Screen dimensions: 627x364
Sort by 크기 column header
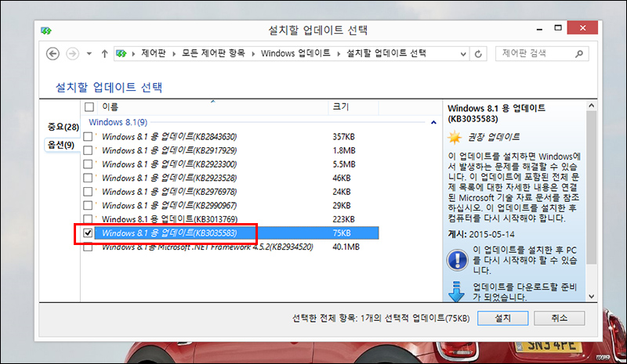pyautogui.click(x=341, y=107)
